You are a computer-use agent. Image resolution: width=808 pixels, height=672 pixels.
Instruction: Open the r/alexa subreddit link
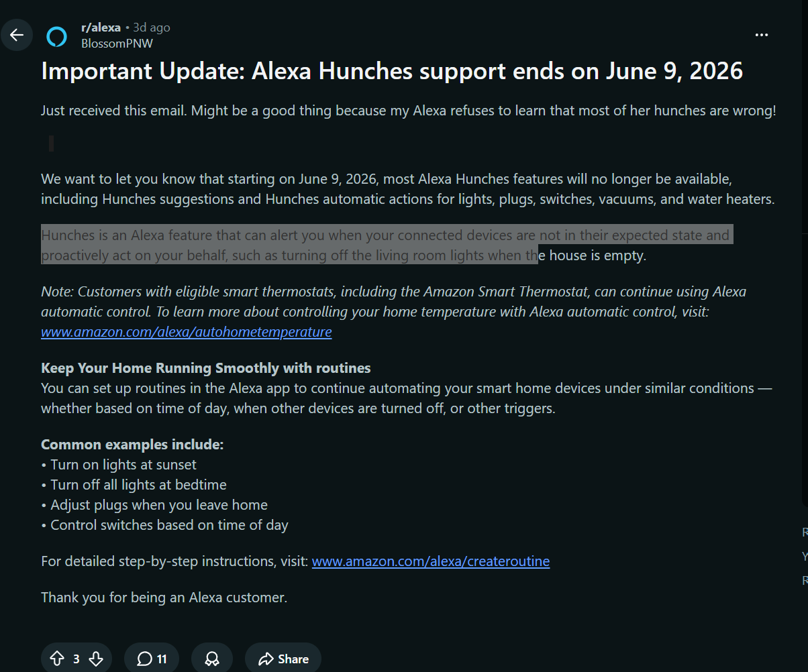pyautogui.click(x=101, y=27)
